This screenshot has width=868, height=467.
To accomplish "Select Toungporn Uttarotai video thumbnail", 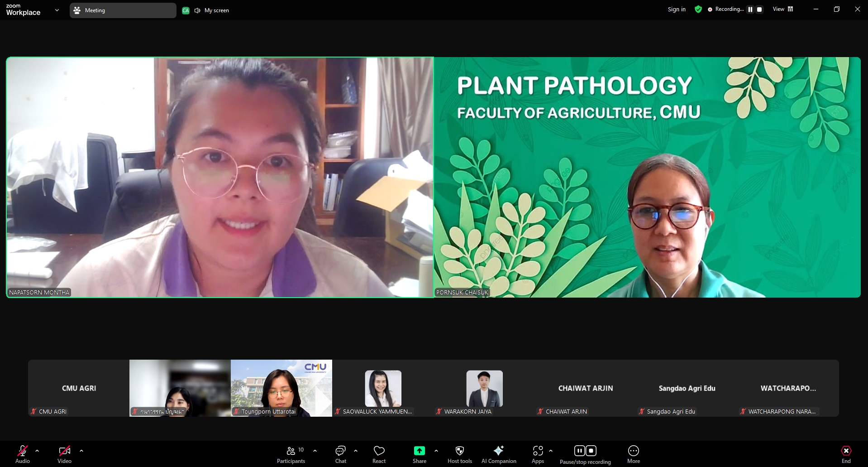I will tap(281, 388).
